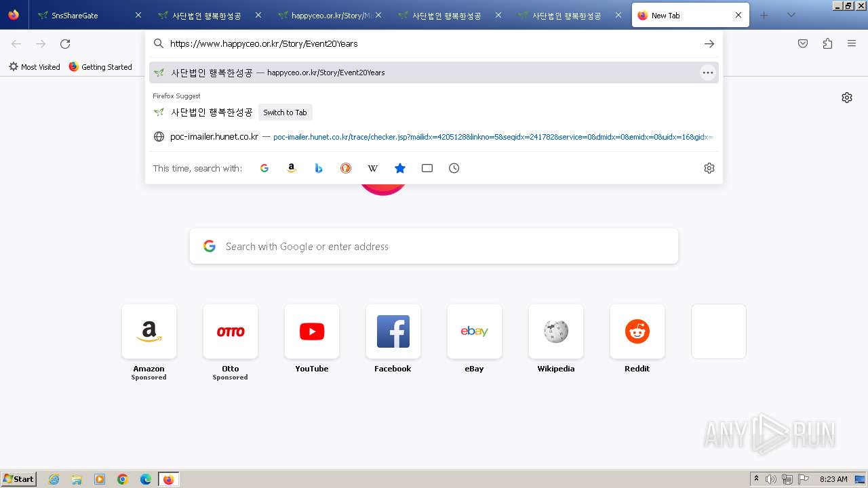Personalize new tab gear icon
The height and width of the screenshot is (488, 868).
pos(847,98)
